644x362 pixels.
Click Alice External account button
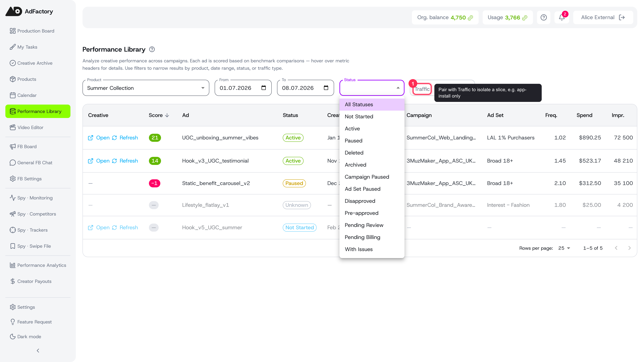click(x=603, y=17)
